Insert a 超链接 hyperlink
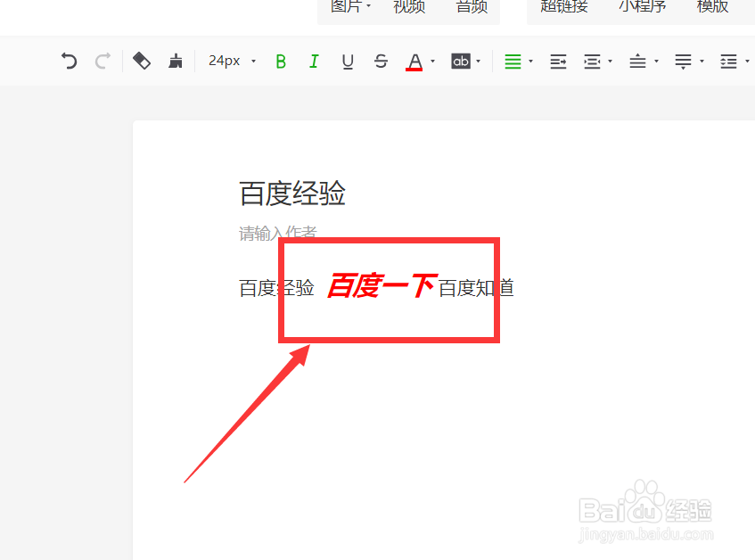755x560 pixels. [564, 6]
